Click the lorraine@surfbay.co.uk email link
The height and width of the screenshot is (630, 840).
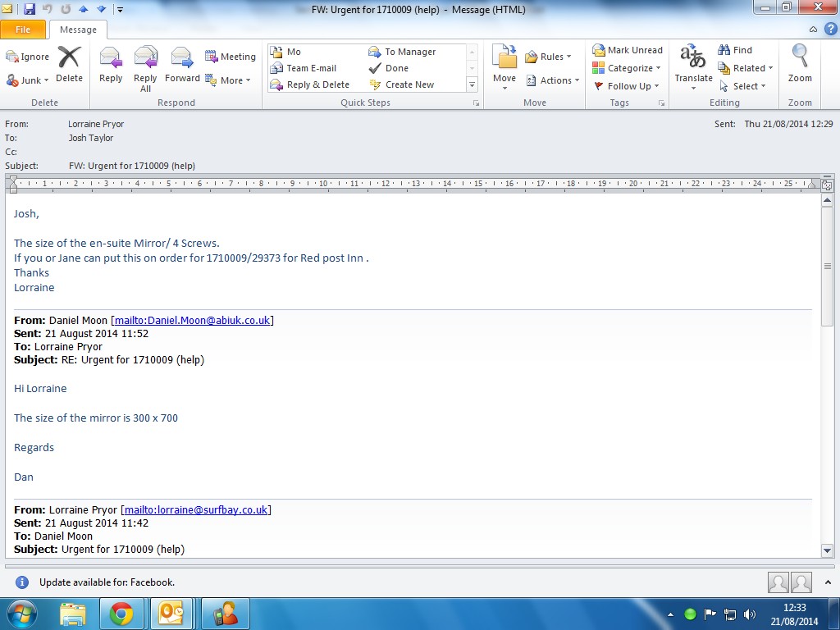click(195, 509)
